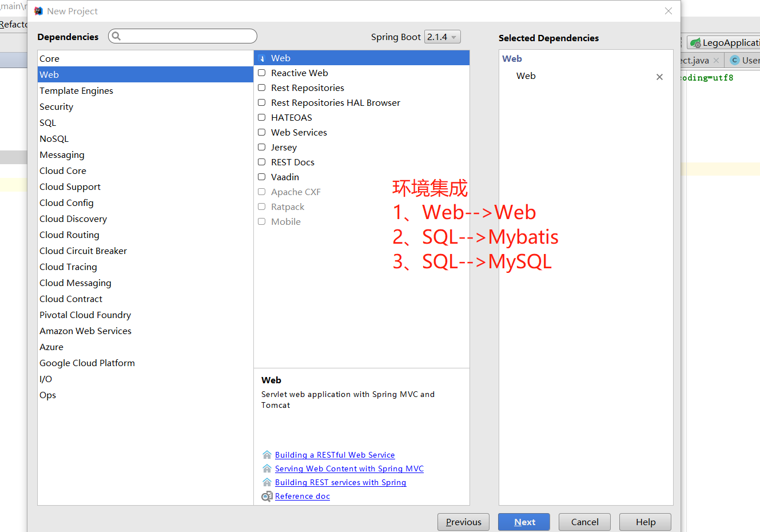Select the SQL category
Viewport: 760px width, 532px height.
click(145, 122)
